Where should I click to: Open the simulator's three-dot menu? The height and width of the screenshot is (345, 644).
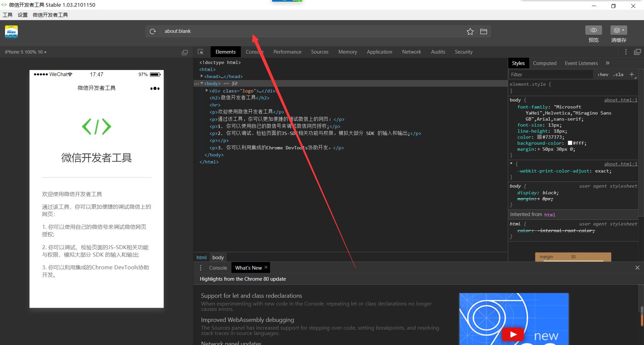tap(155, 88)
